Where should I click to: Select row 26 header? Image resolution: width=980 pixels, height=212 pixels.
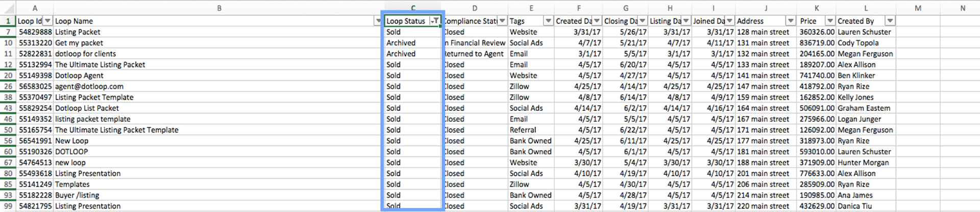8,86
